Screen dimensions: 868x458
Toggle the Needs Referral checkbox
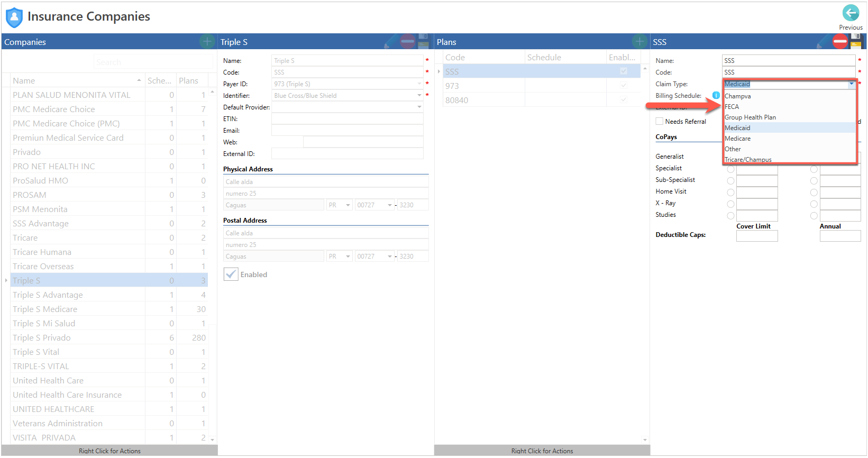point(660,121)
